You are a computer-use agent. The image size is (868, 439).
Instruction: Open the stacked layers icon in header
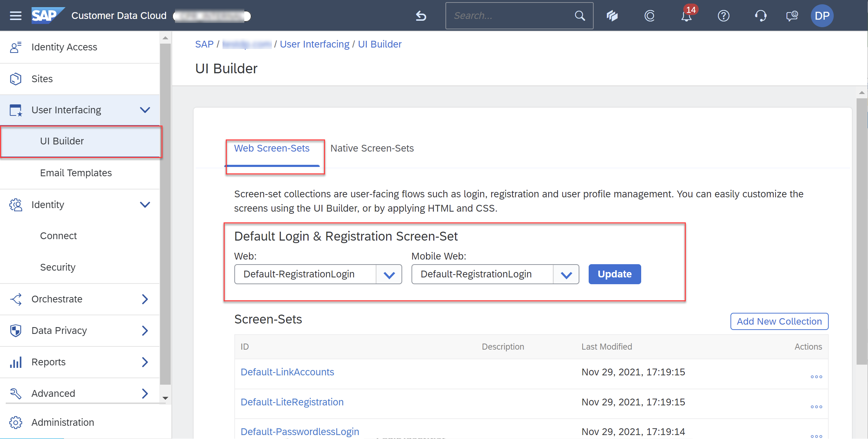(612, 16)
